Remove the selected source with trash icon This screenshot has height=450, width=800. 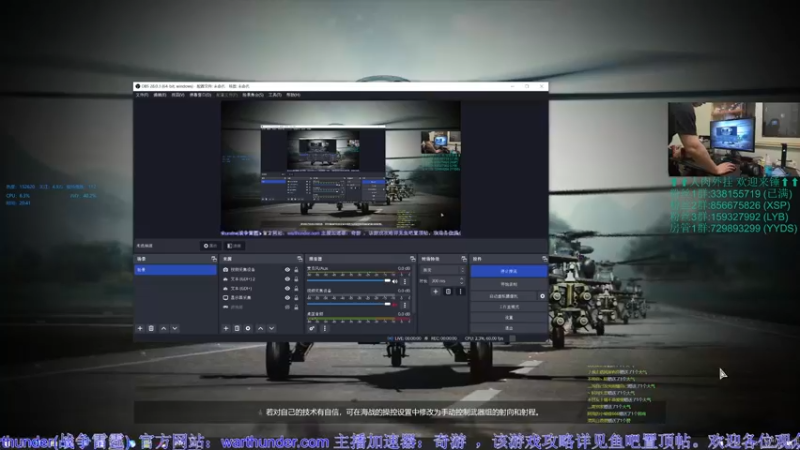tap(237, 329)
